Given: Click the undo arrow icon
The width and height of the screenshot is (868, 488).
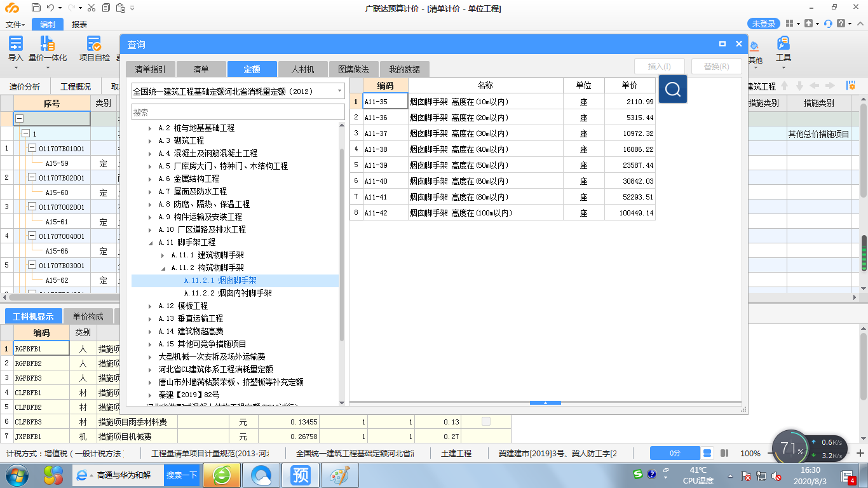Looking at the screenshot, I should [x=51, y=8].
